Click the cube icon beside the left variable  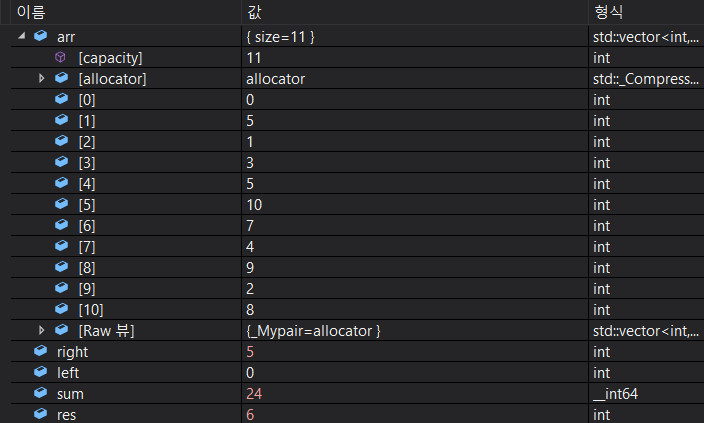(41, 373)
